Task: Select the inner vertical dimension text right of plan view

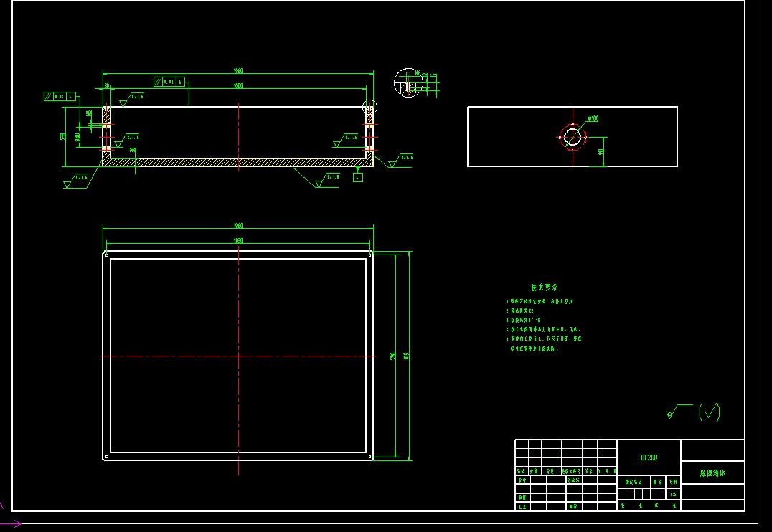Action: pyautogui.click(x=393, y=356)
